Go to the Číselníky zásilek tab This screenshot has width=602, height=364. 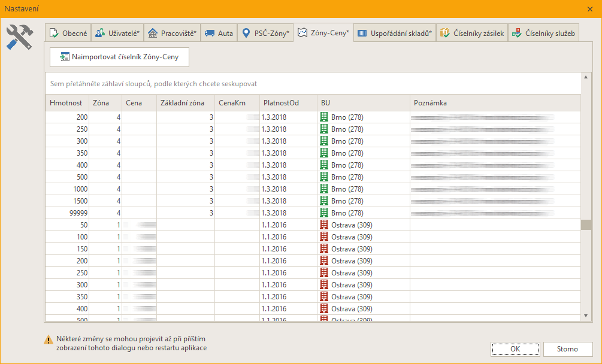coord(472,34)
